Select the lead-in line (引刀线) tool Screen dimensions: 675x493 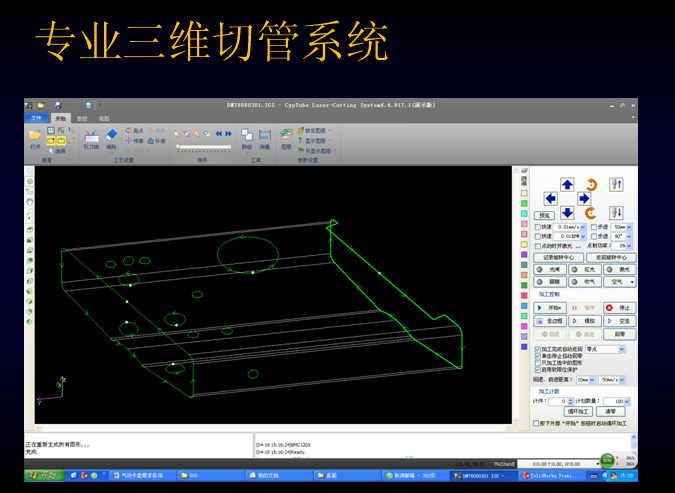pyautogui.click(x=91, y=137)
